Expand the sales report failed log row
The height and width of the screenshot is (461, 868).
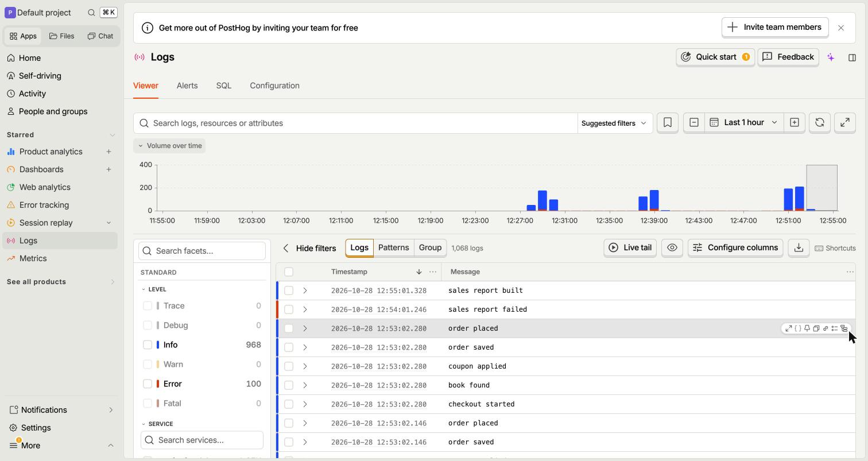click(305, 309)
